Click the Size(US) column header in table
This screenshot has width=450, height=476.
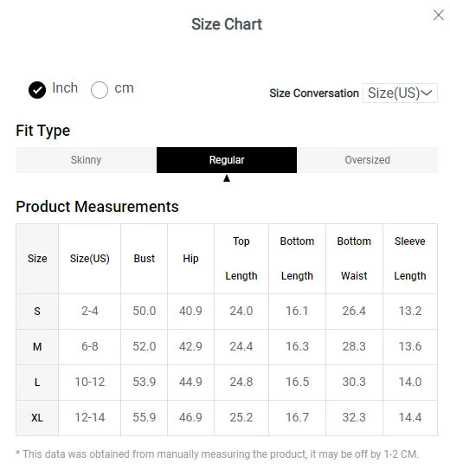90,259
